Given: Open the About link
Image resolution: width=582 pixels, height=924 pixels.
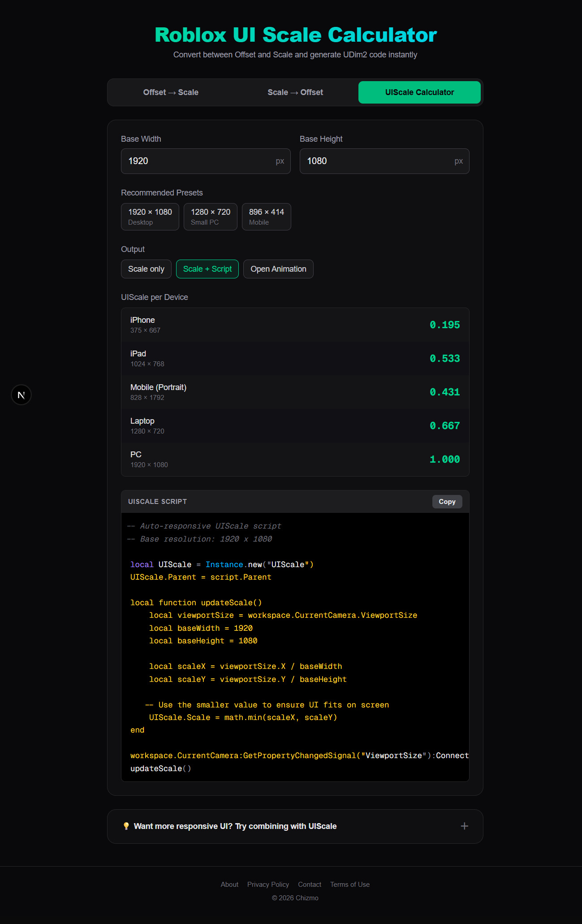Looking at the screenshot, I should pyautogui.click(x=229, y=885).
